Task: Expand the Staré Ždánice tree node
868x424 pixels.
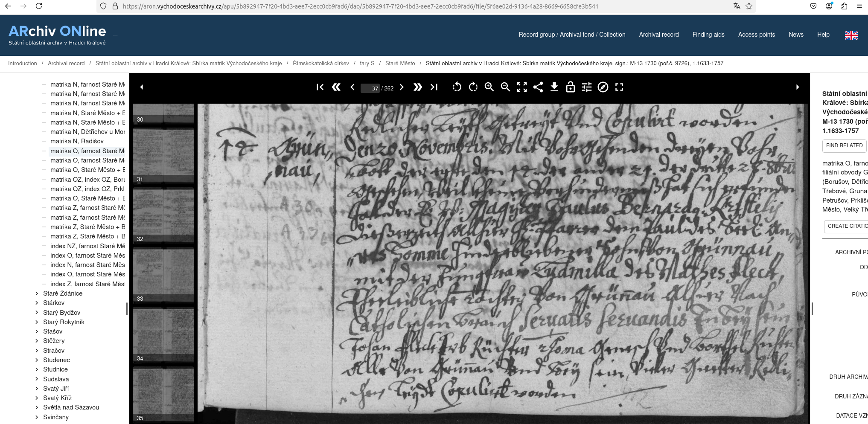Action: coord(37,293)
